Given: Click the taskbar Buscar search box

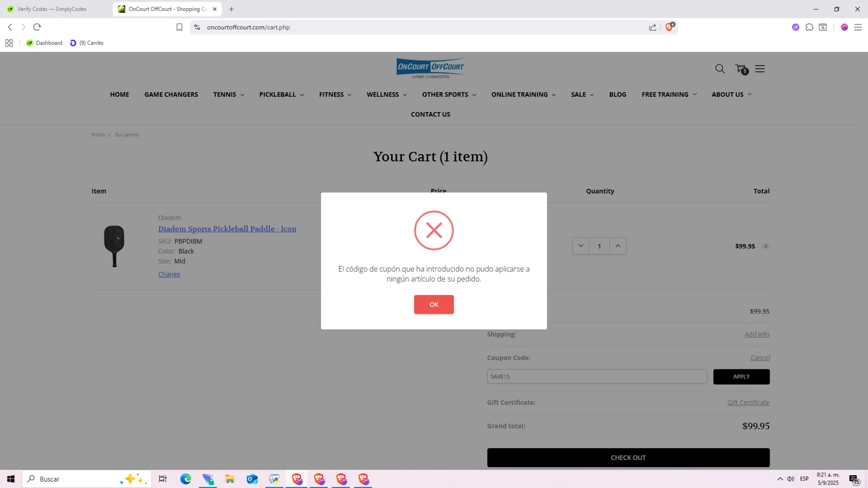Looking at the screenshot, I should (x=87, y=479).
